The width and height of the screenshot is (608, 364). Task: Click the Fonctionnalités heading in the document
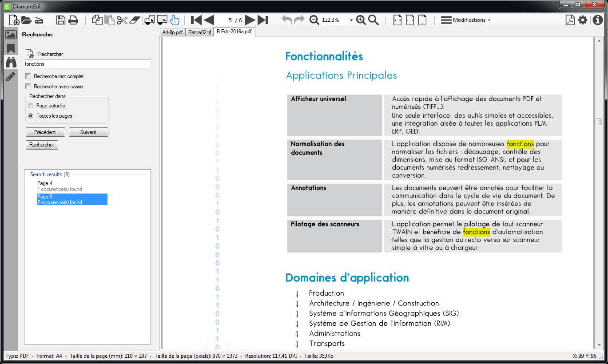324,56
